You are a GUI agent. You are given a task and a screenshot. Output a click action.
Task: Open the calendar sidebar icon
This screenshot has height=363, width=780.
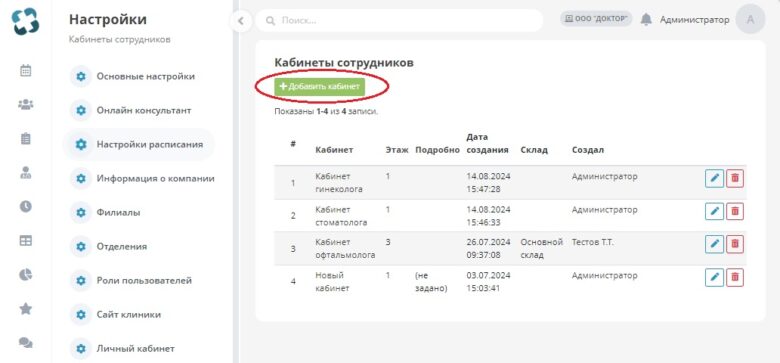[x=25, y=71]
